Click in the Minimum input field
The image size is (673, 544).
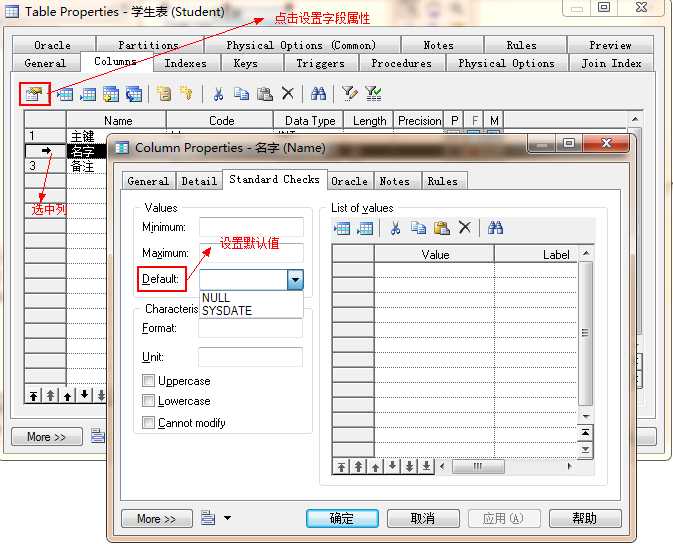coord(251,227)
